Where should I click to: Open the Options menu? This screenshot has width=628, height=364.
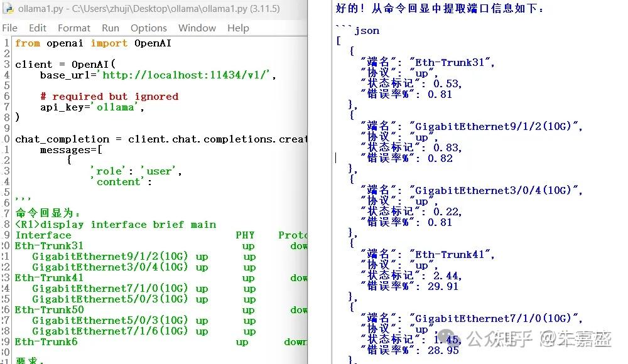click(x=149, y=28)
